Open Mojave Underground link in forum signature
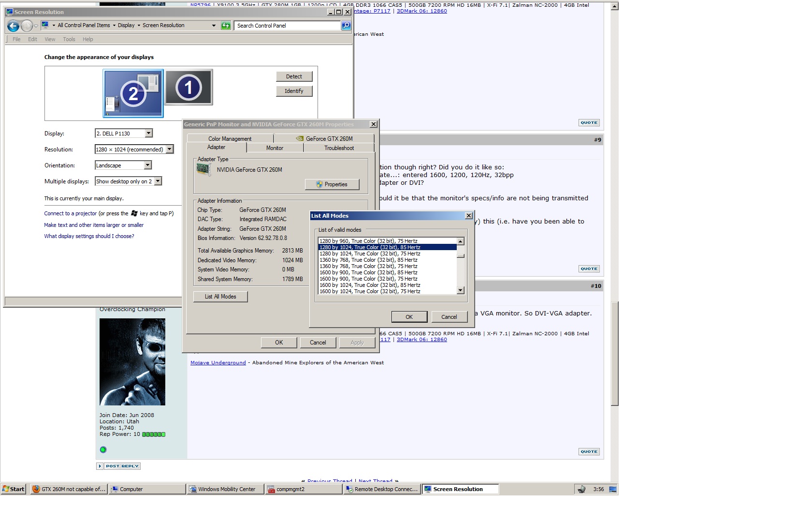The height and width of the screenshot is (508, 812). click(x=218, y=363)
